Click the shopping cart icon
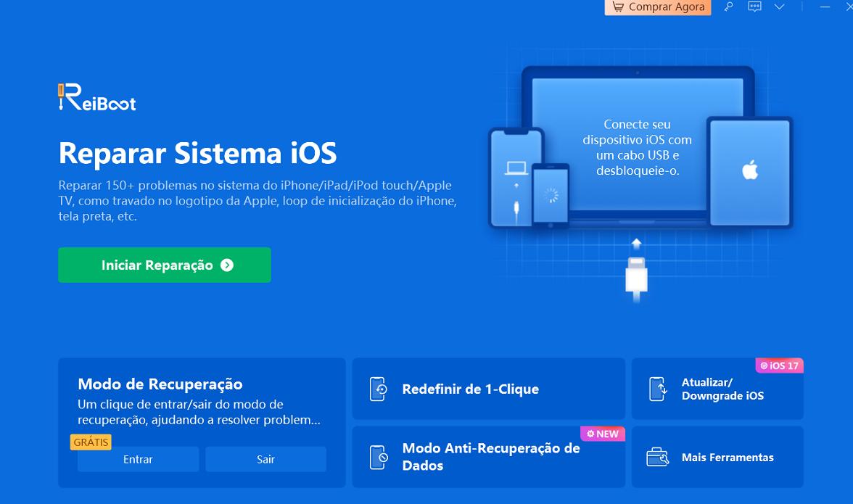The width and height of the screenshot is (853, 504). 617,7
